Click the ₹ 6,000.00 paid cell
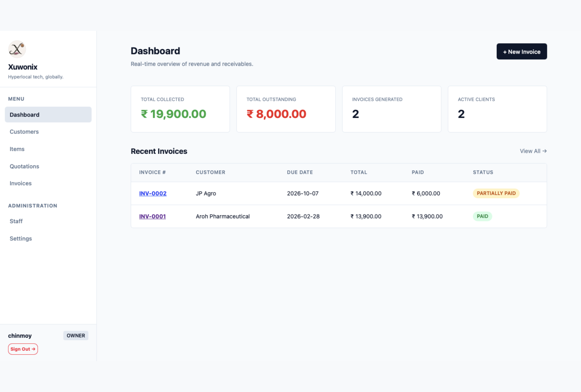The width and height of the screenshot is (581, 392). click(x=426, y=193)
